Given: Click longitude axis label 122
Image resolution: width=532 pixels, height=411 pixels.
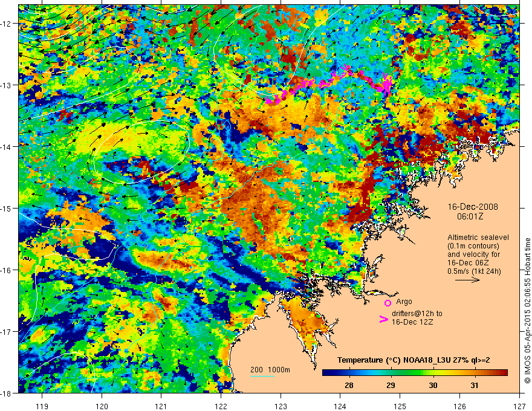Looking at the screenshot, I should tap(221, 406).
